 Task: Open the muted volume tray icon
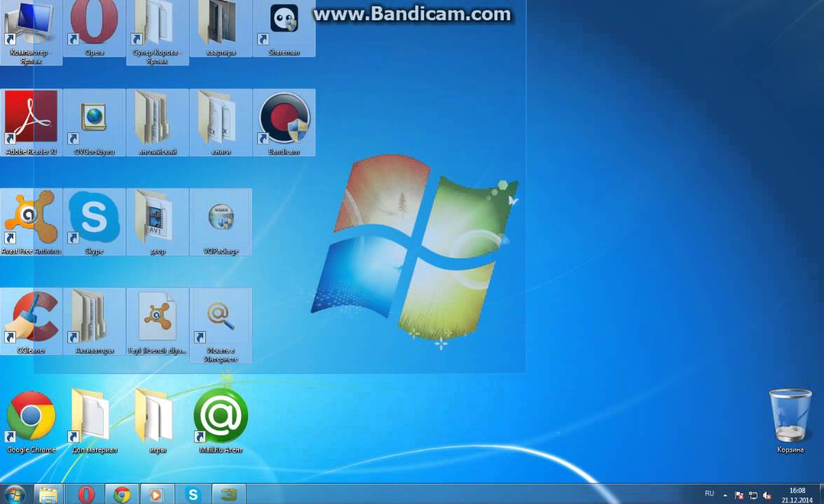click(767, 495)
